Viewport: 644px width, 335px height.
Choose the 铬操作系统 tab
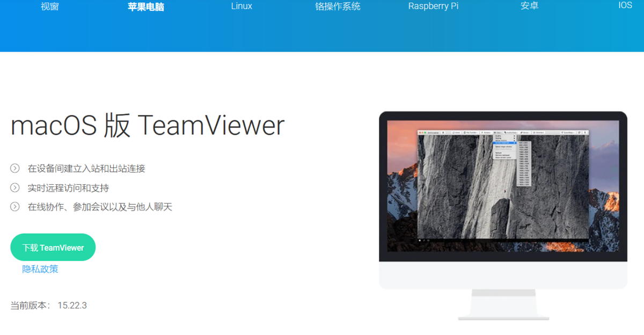[338, 6]
